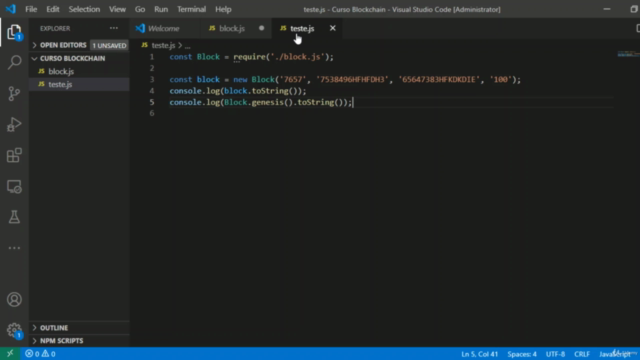
Task: Open the Terminal menu
Action: [x=191, y=9]
